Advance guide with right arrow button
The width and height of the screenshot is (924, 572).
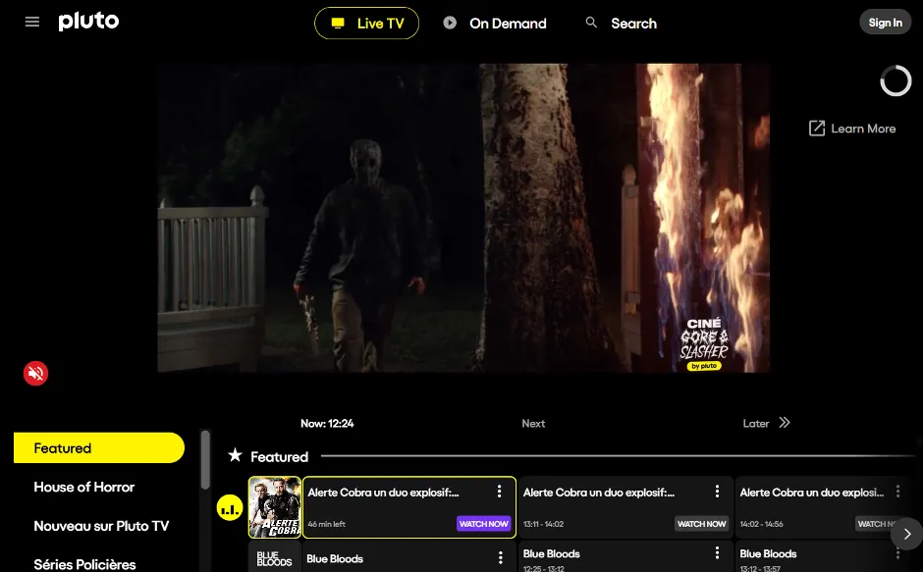point(907,534)
